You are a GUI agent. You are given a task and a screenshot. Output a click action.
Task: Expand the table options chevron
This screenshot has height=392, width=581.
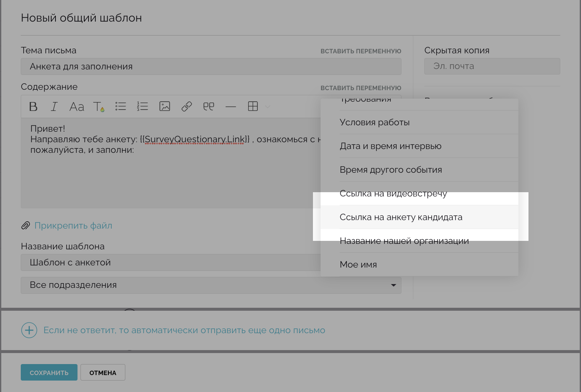pyautogui.click(x=268, y=107)
